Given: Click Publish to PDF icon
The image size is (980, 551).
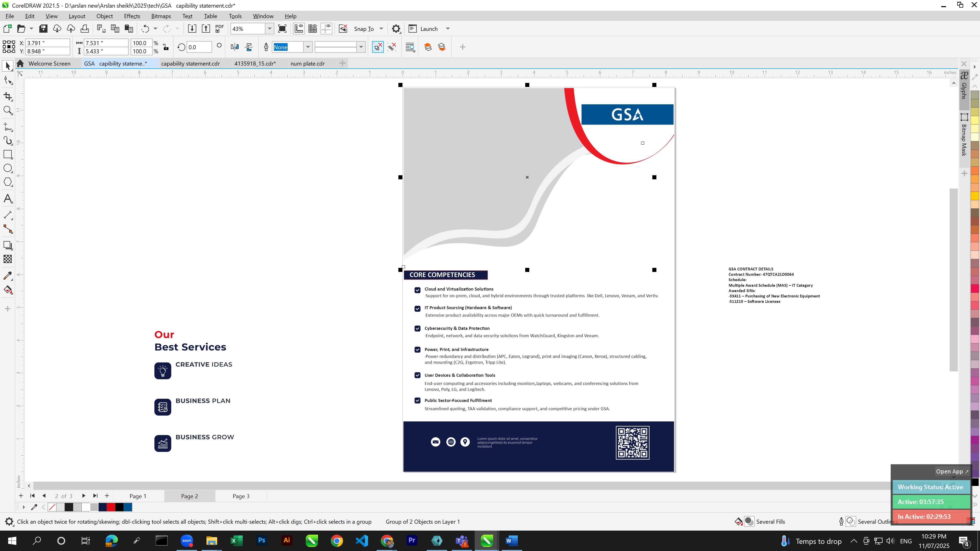Looking at the screenshot, I should [x=219, y=29].
